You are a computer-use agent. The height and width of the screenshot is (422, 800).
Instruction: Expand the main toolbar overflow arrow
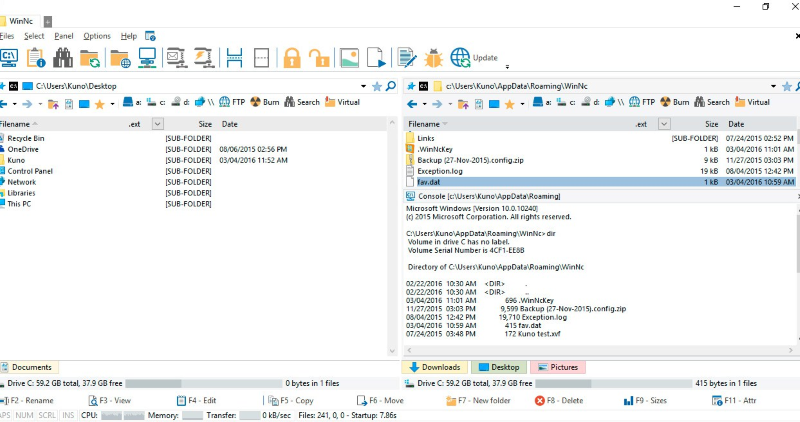pos(507,66)
